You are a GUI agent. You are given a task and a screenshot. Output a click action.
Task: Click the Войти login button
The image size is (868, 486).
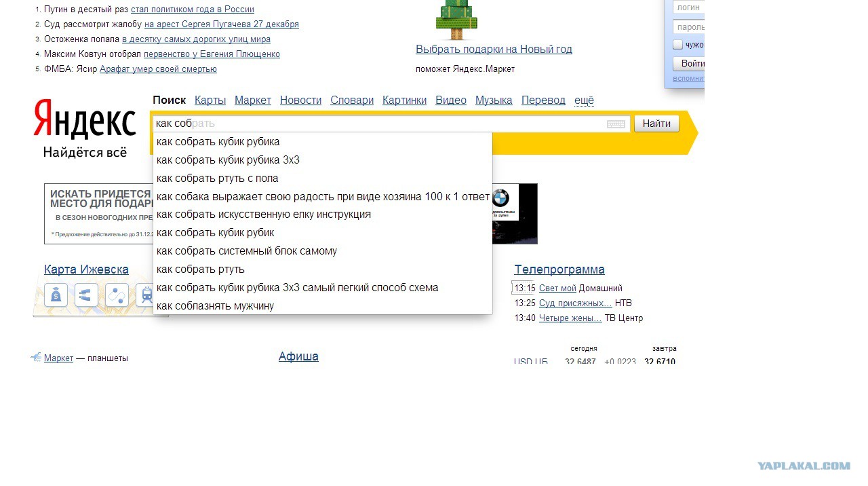pyautogui.click(x=688, y=64)
